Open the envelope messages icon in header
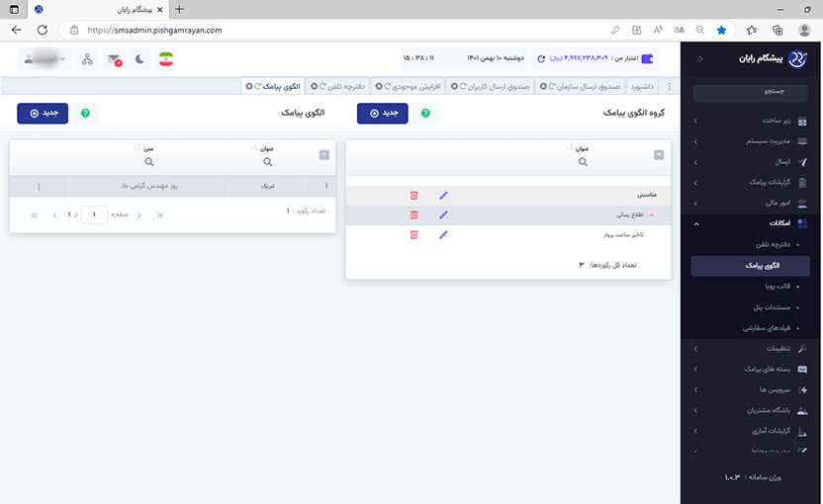 [x=114, y=59]
